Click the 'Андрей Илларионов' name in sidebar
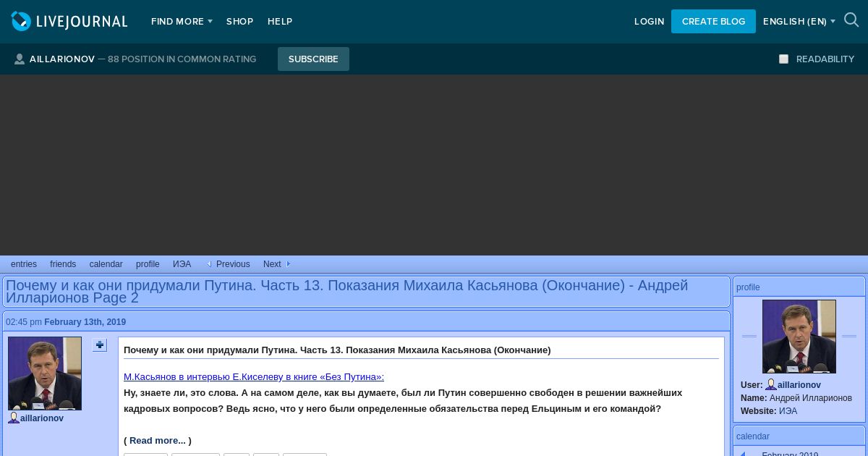 (811, 398)
